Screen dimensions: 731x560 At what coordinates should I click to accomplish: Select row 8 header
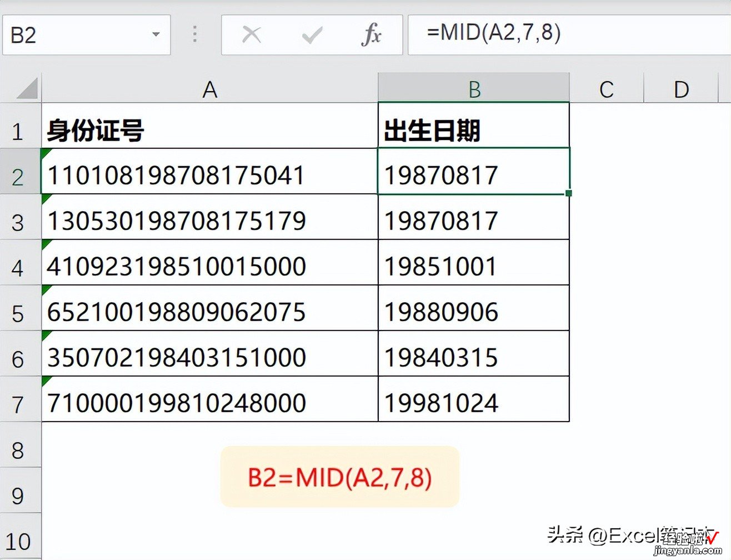(20, 444)
